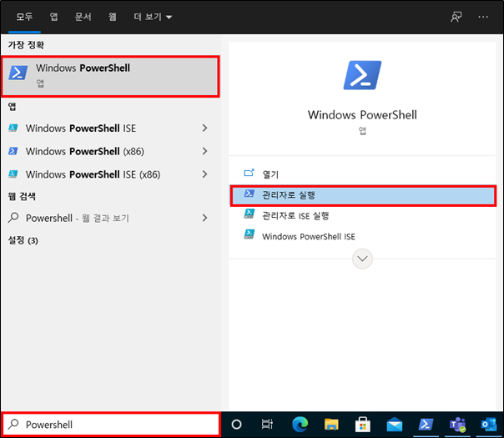Click the PowerShell ISE (x86) list icon

(13, 174)
